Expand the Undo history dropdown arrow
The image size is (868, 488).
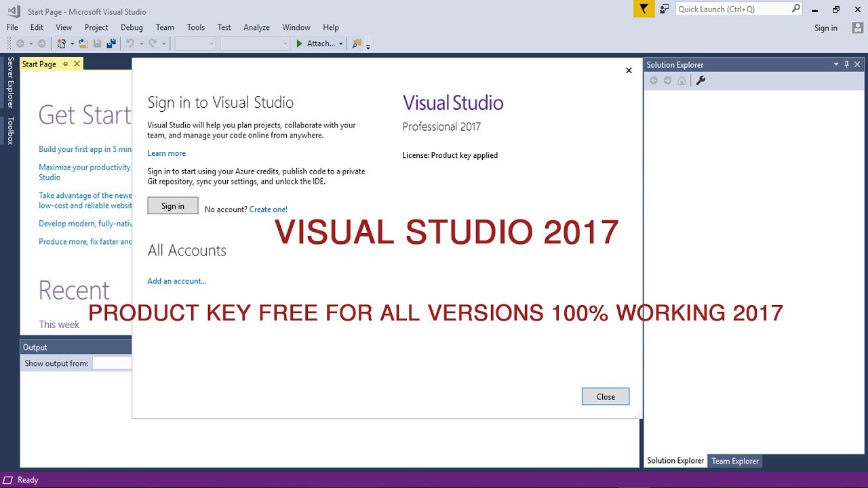click(141, 43)
